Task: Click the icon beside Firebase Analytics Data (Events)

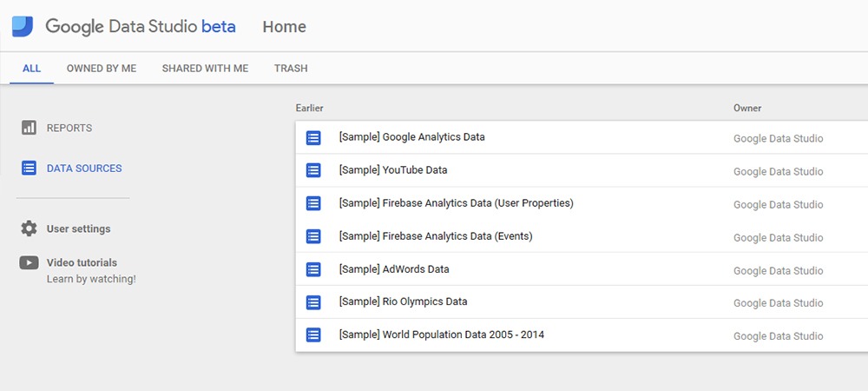Action: (313, 236)
